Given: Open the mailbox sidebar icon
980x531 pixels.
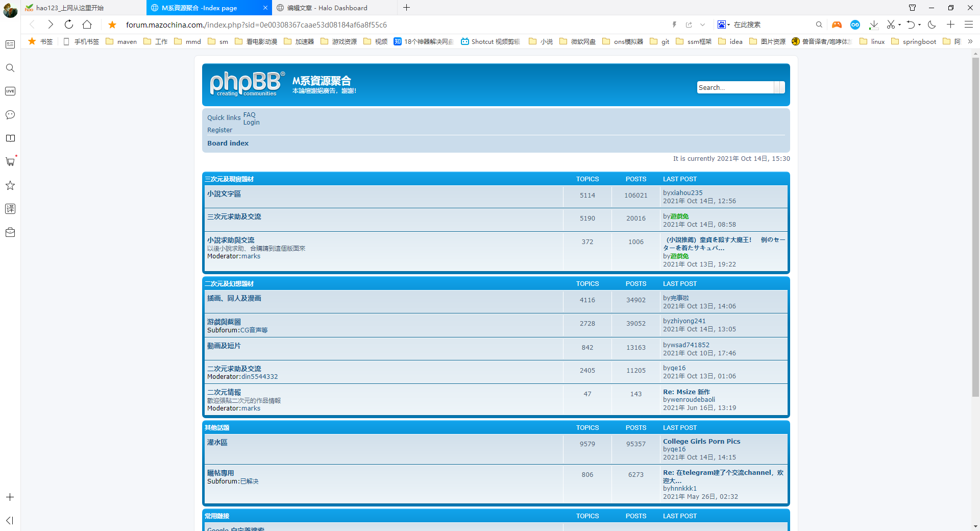Looking at the screenshot, I should coord(10,232).
